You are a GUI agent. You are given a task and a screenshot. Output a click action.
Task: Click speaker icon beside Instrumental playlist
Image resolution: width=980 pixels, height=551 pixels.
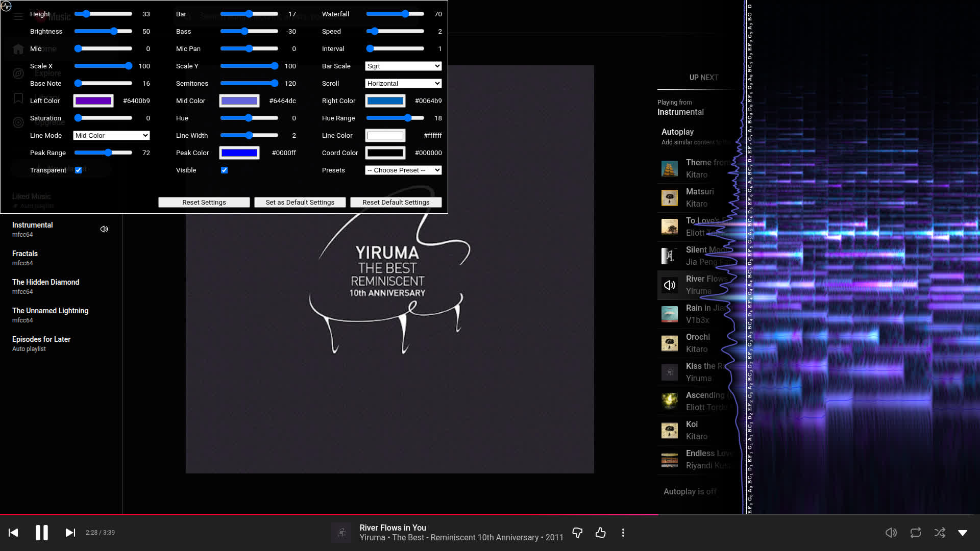tap(104, 229)
